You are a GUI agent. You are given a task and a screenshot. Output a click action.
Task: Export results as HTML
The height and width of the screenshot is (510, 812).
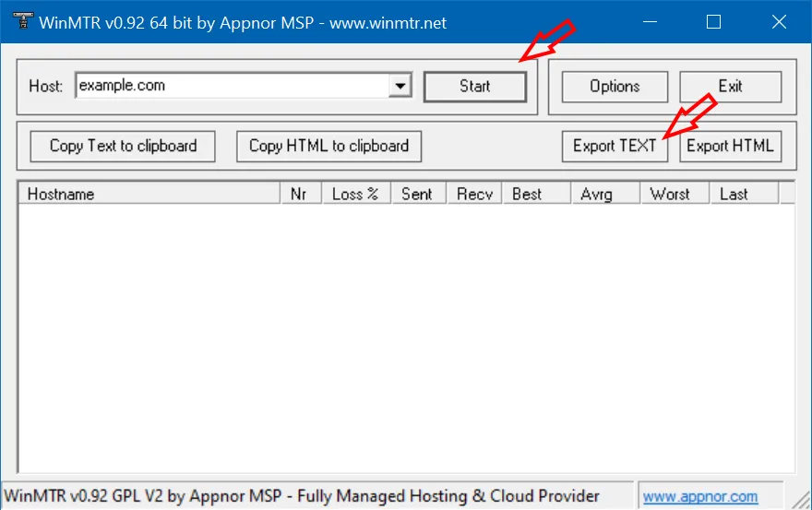pos(730,146)
